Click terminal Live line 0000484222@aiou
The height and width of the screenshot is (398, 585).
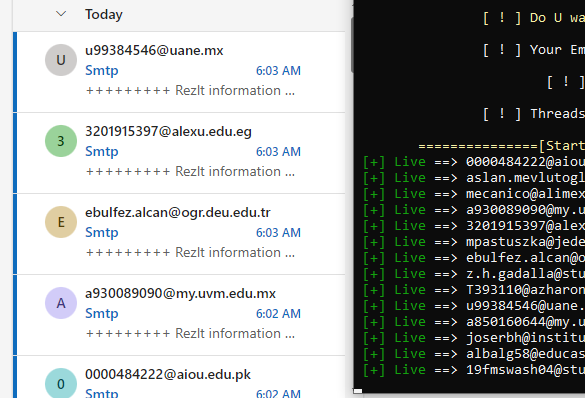[474, 162]
